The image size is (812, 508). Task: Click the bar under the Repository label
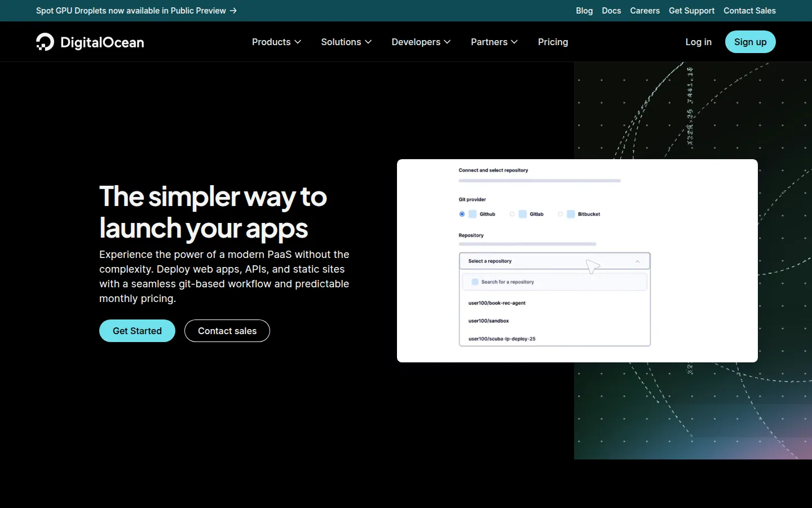point(527,244)
